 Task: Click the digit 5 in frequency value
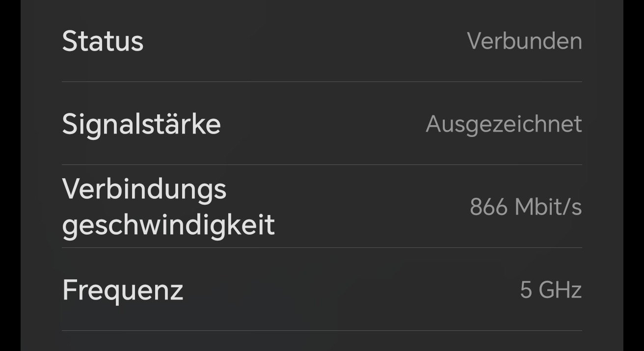tap(526, 290)
